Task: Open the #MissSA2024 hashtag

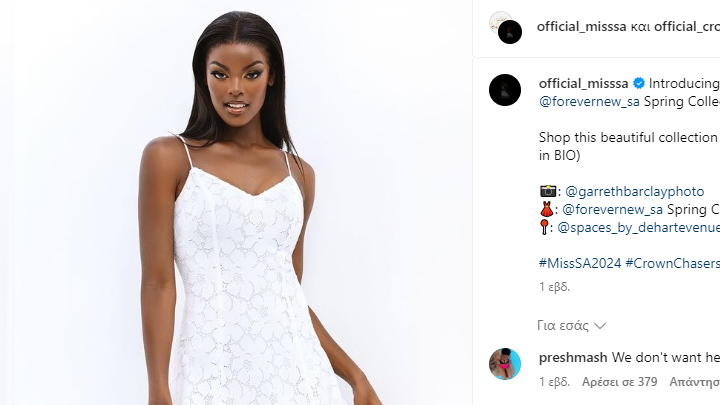Action: (580, 263)
